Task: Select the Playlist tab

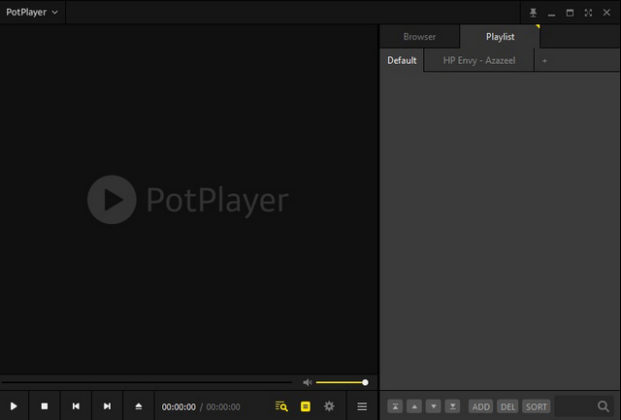Action: (500, 37)
